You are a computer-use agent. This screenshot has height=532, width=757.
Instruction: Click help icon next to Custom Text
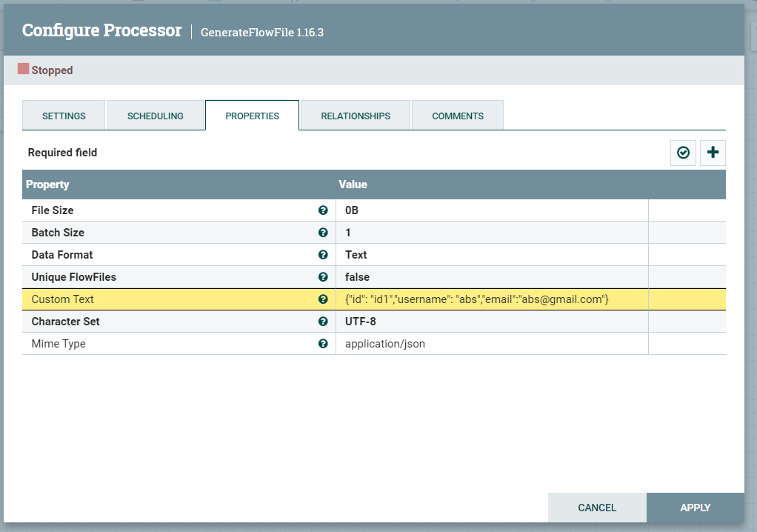click(323, 299)
